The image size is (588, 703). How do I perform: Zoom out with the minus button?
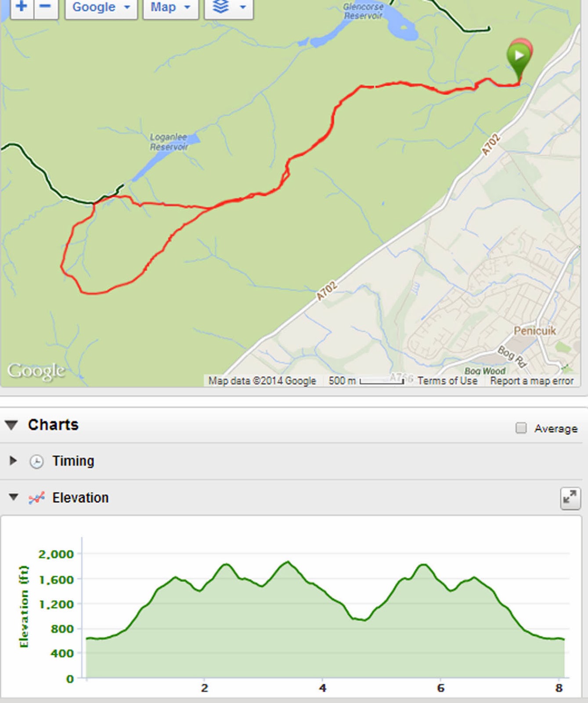[x=46, y=7]
